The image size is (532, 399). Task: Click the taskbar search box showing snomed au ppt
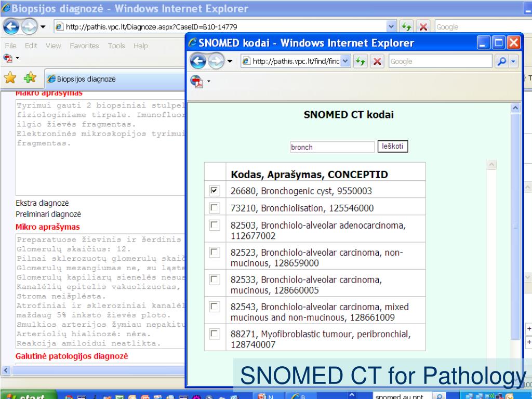click(x=403, y=396)
